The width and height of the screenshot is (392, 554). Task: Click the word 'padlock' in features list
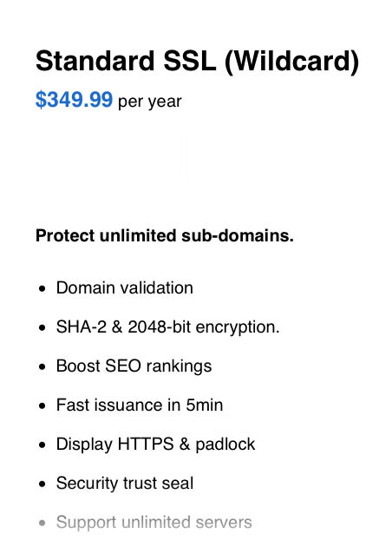[225, 445]
